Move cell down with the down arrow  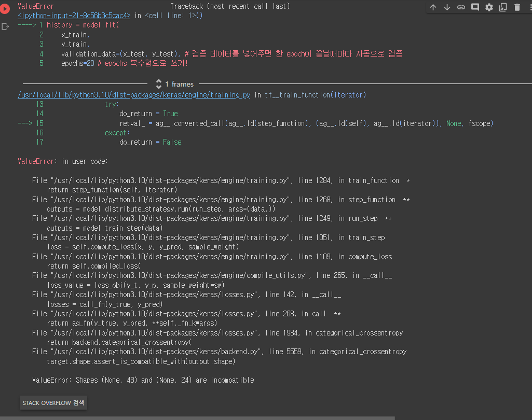point(447,7)
